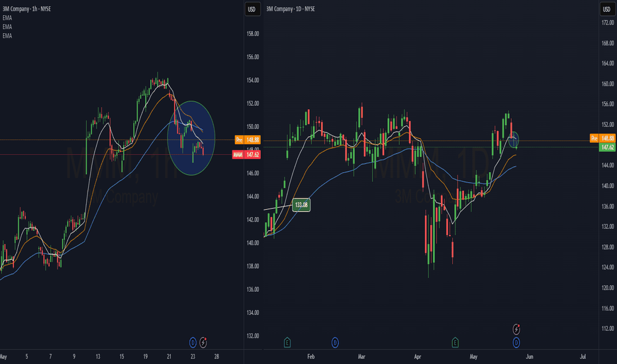Open the dividend D icon just before Jun

tap(516, 343)
